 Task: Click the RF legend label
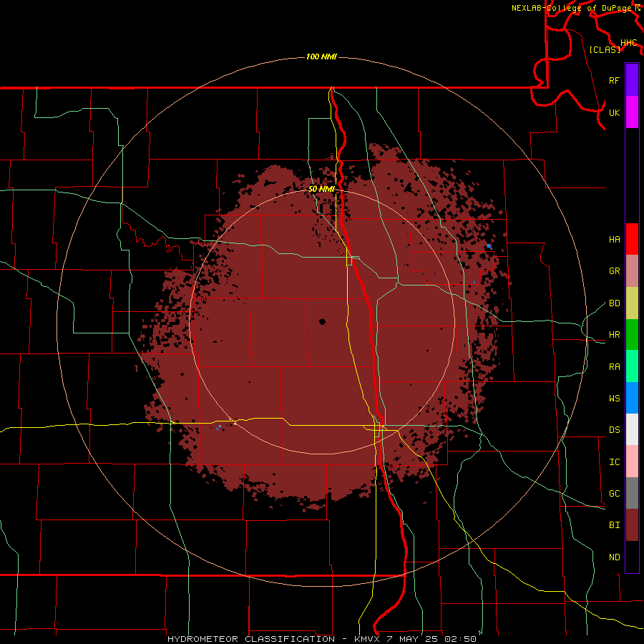click(614, 80)
